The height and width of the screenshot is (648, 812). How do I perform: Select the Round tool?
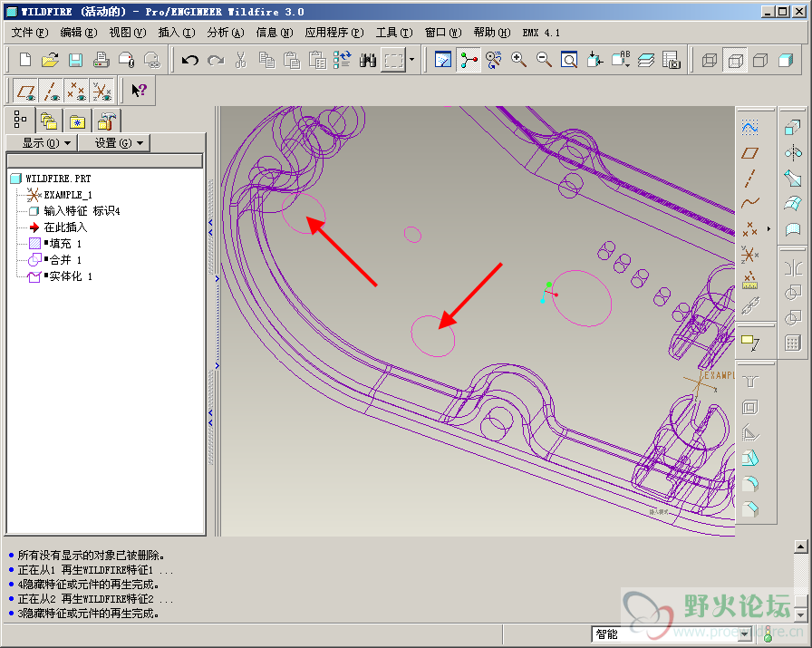coord(749,484)
